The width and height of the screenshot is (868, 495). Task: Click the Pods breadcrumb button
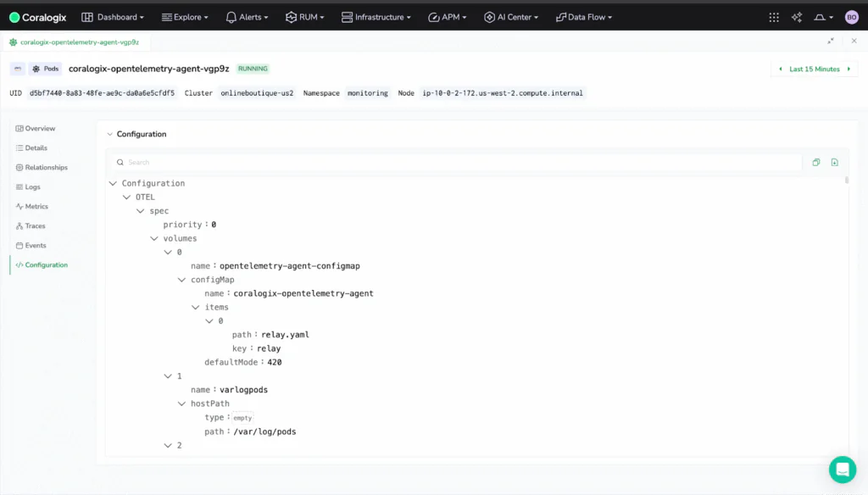pos(46,69)
